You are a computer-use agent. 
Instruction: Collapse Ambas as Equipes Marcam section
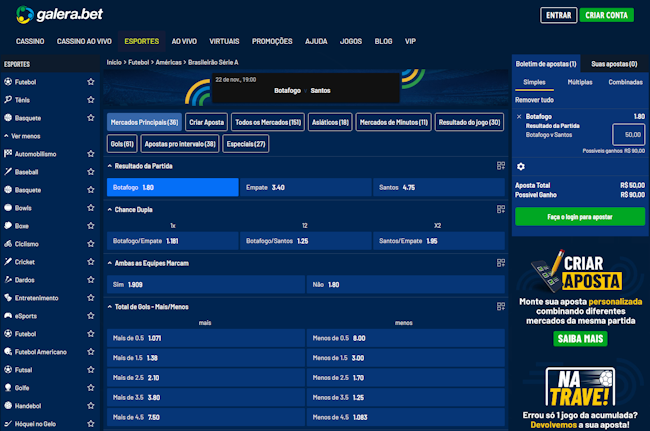point(110,263)
